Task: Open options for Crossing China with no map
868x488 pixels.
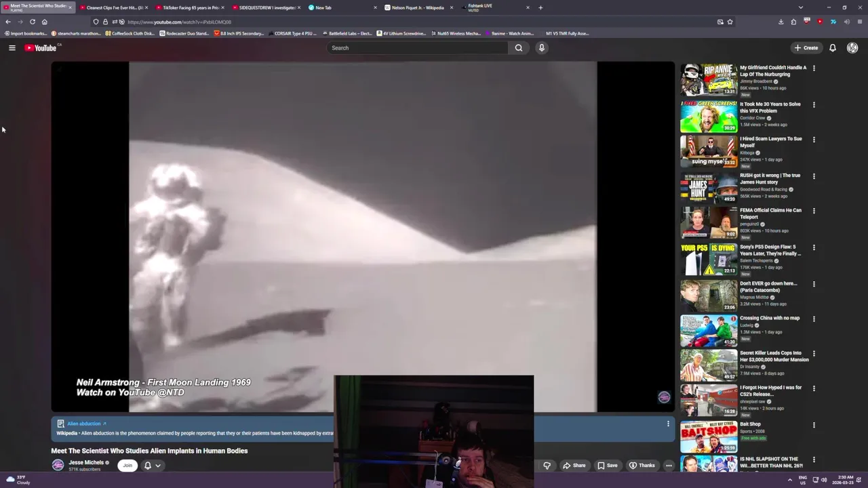Action: (x=814, y=319)
